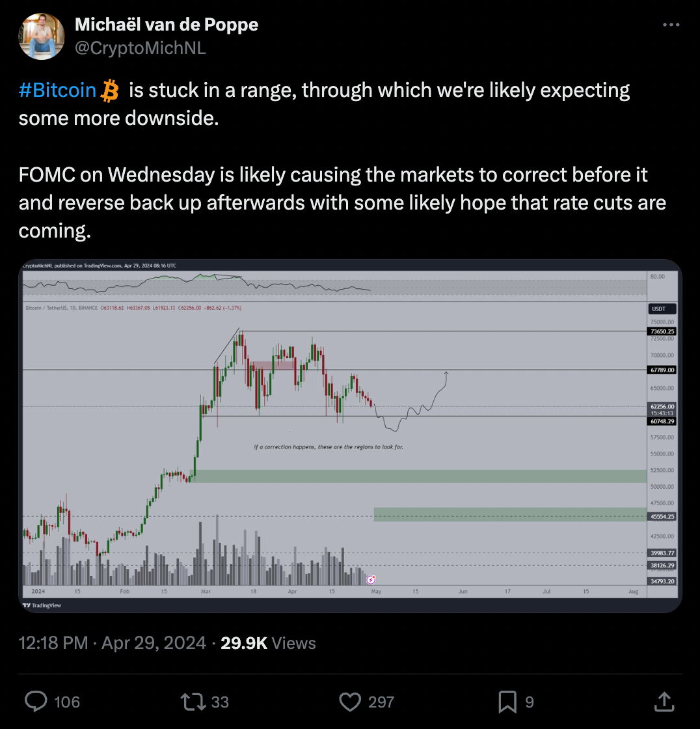The width and height of the screenshot is (700, 729).
Task: Select the 73650.25 price level label
Action: coord(662,331)
